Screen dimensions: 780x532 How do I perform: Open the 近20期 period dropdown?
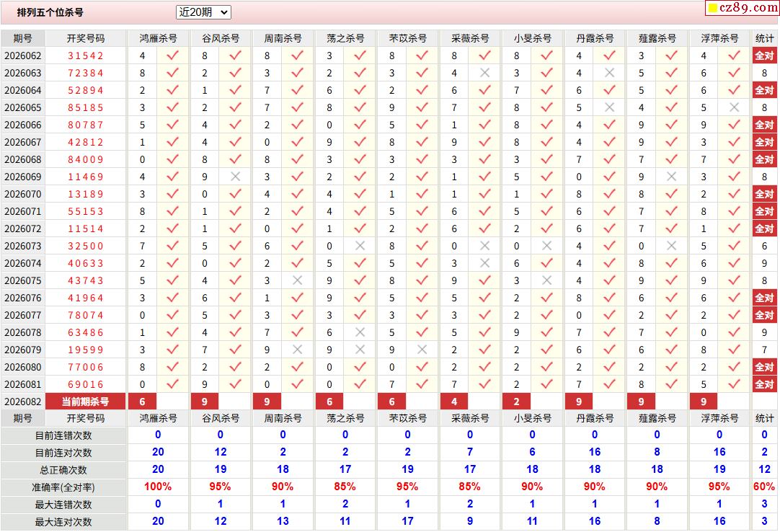(203, 12)
